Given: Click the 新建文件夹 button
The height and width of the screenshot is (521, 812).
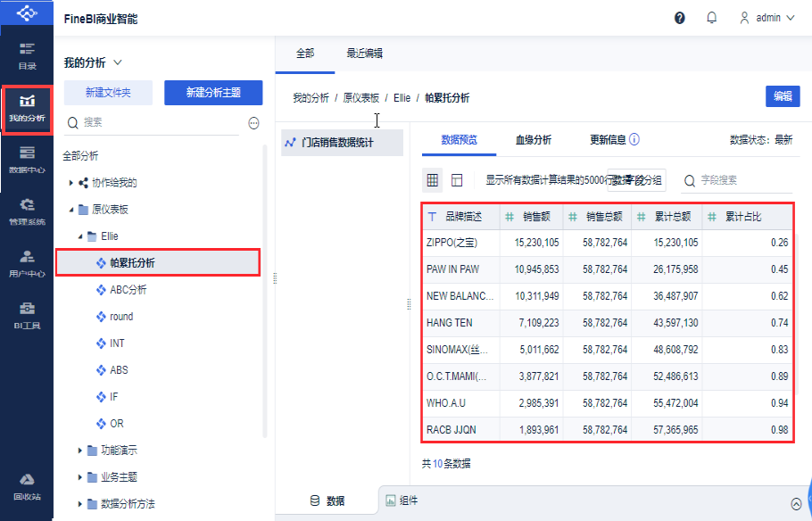Looking at the screenshot, I should click(x=108, y=93).
